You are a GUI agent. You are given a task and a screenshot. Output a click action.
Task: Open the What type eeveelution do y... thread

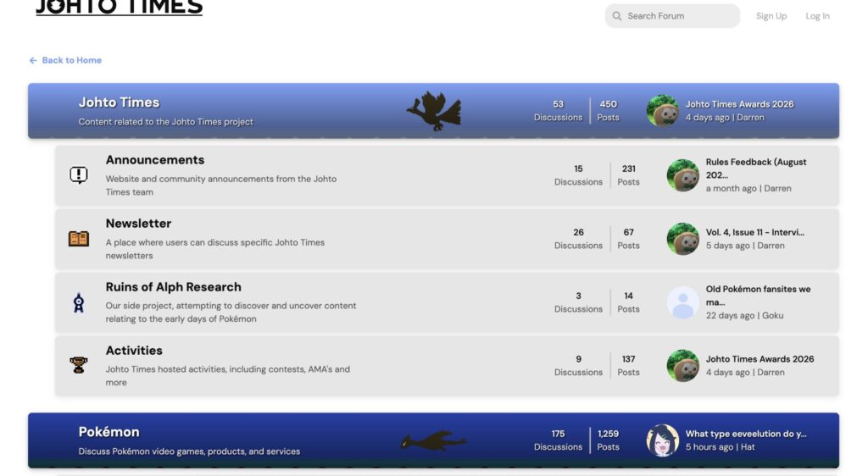pos(746,434)
